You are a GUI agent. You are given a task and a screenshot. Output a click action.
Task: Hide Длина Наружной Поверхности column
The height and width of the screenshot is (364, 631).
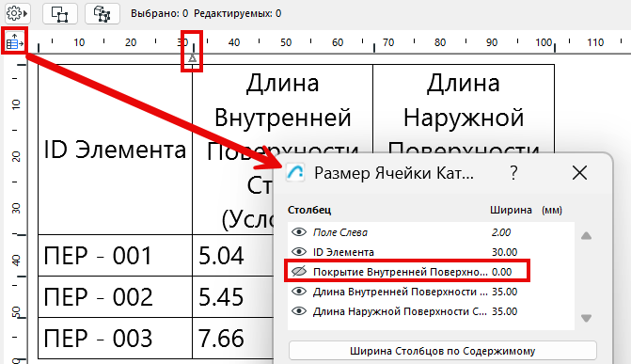tap(299, 310)
